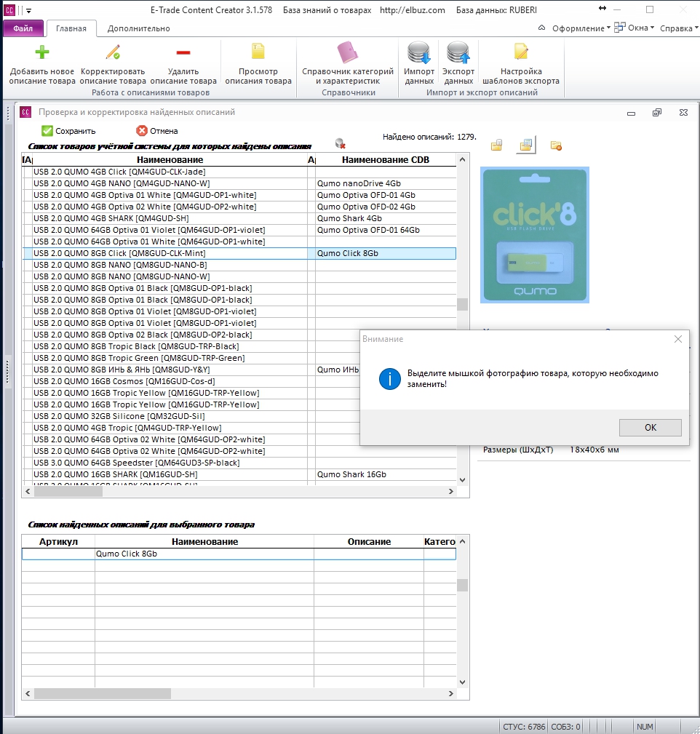Screen dimensions: 700x734
Task: Minimize the inner Проверка window
Action: point(631,113)
